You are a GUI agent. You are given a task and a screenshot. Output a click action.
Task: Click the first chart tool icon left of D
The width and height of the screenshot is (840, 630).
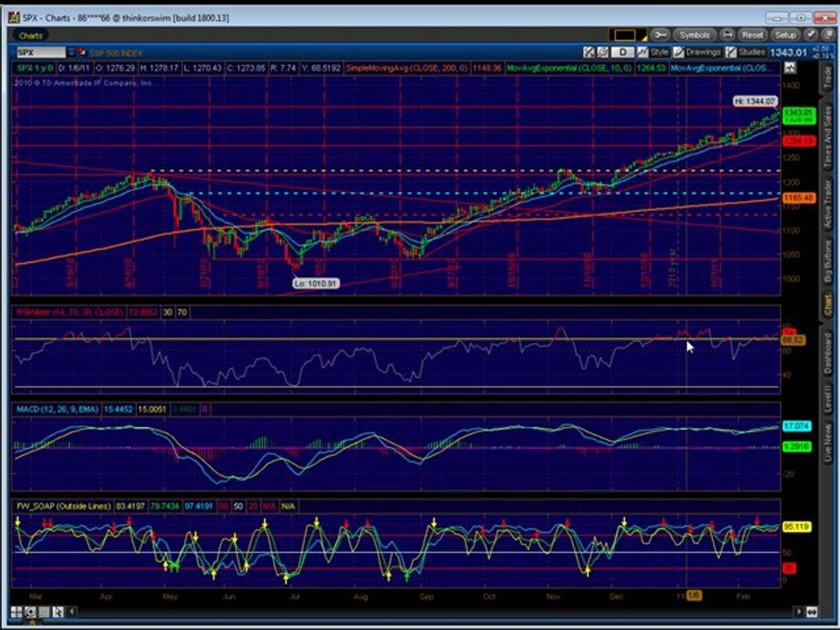[589, 52]
